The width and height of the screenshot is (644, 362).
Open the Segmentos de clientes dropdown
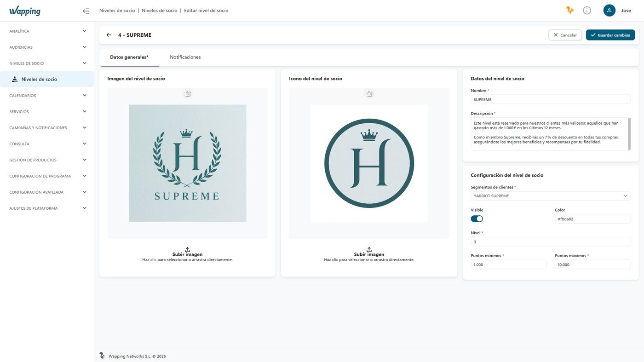[551, 196]
